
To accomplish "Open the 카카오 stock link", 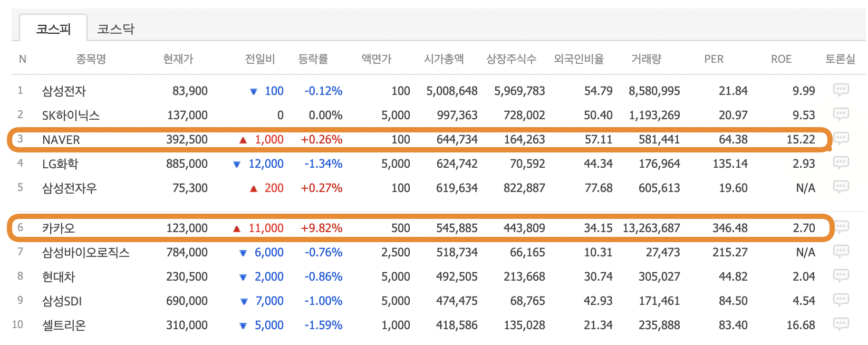I will 59,228.
